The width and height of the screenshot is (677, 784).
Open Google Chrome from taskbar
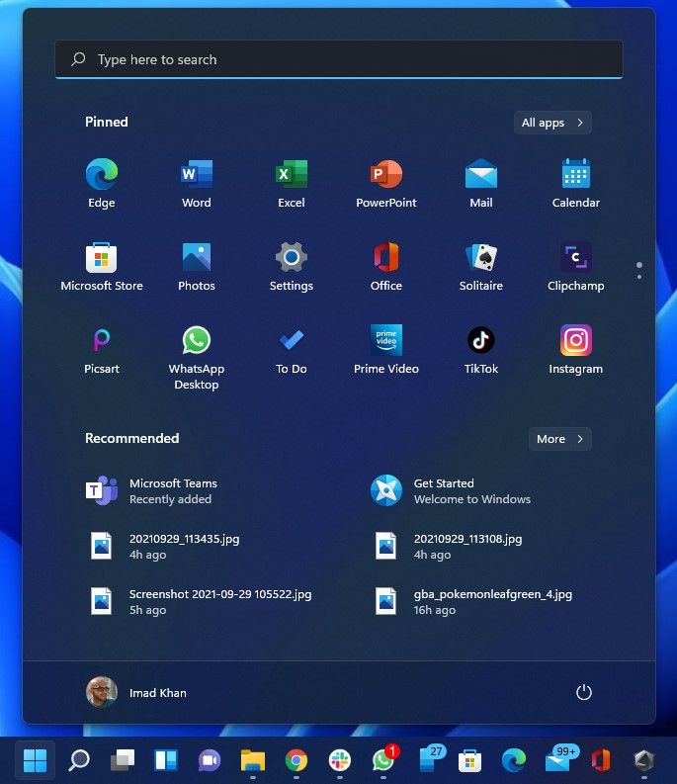pyautogui.click(x=296, y=760)
